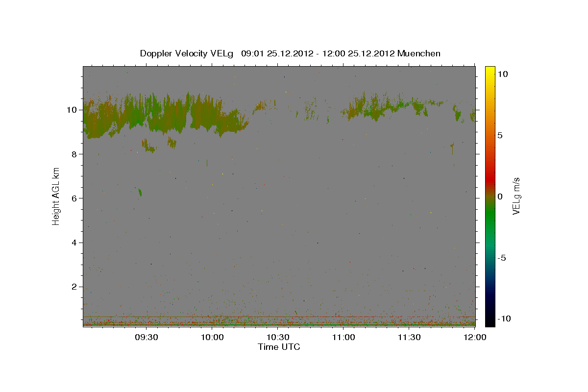
Task: Click the height tick label '8'
Action: tap(75, 154)
